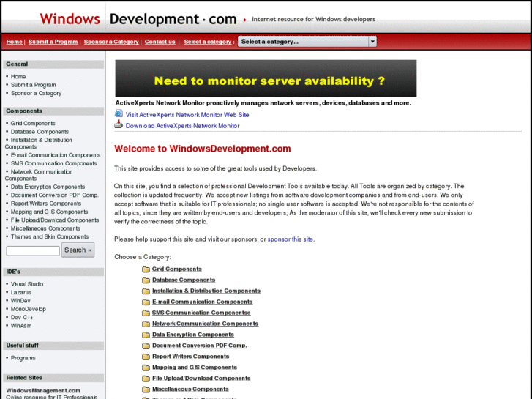The image size is (532, 399).
Task: Open WinAsm under IDE's
Action: coord(21,326)
